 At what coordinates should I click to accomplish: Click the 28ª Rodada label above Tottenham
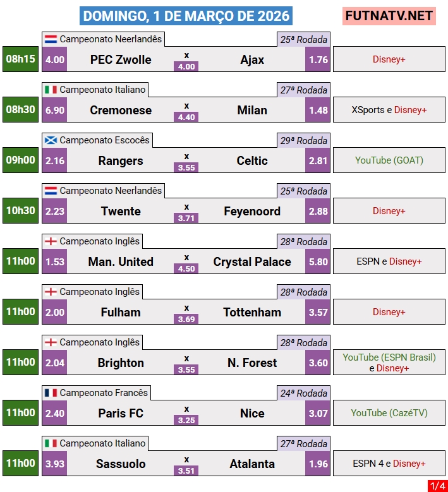pos(303,292)
